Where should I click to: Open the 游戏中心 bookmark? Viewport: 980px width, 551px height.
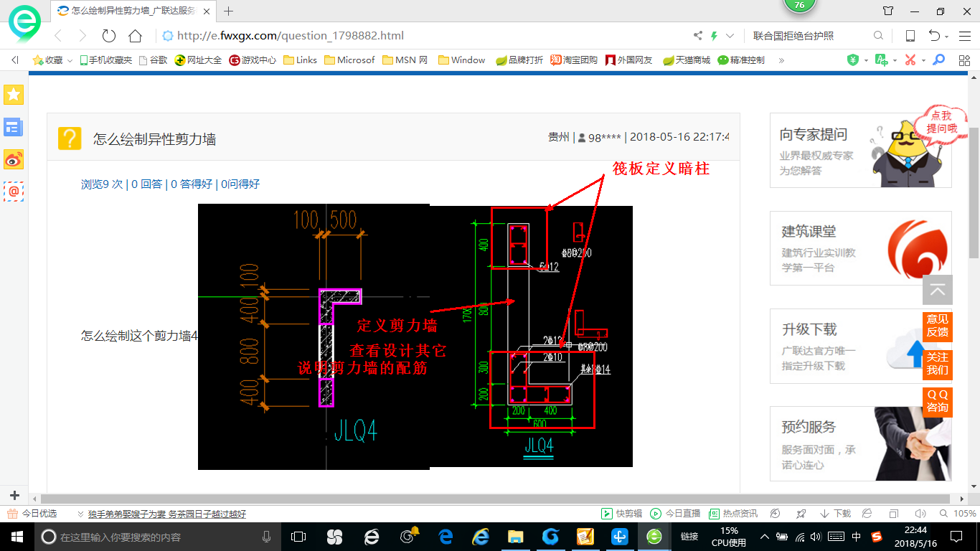click(253, 60)
